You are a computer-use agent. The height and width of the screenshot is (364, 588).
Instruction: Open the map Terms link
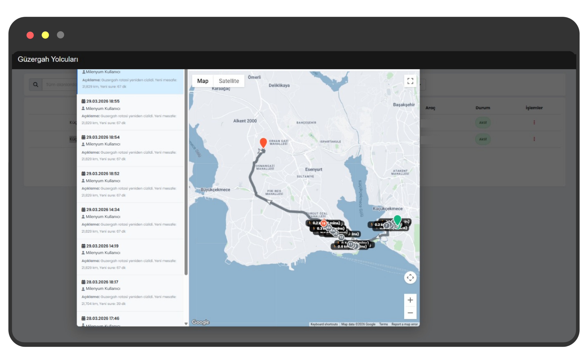point(383,324)
